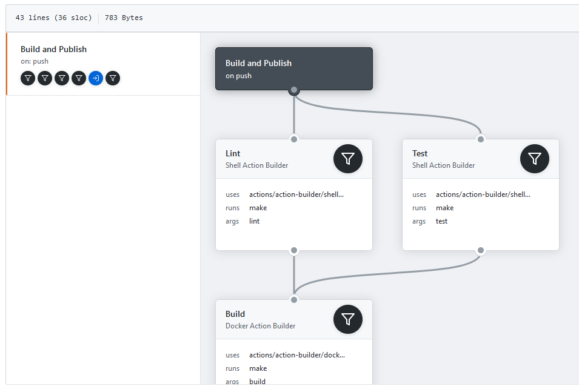
Task: Click the Test action's large filter icon
Action: tap(535, 159)
